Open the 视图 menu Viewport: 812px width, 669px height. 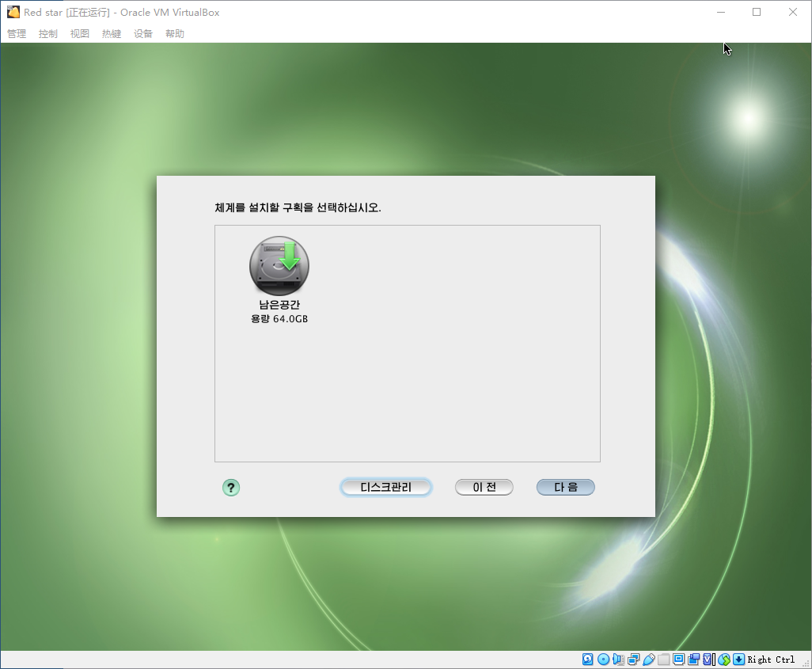tap(80, 34)
